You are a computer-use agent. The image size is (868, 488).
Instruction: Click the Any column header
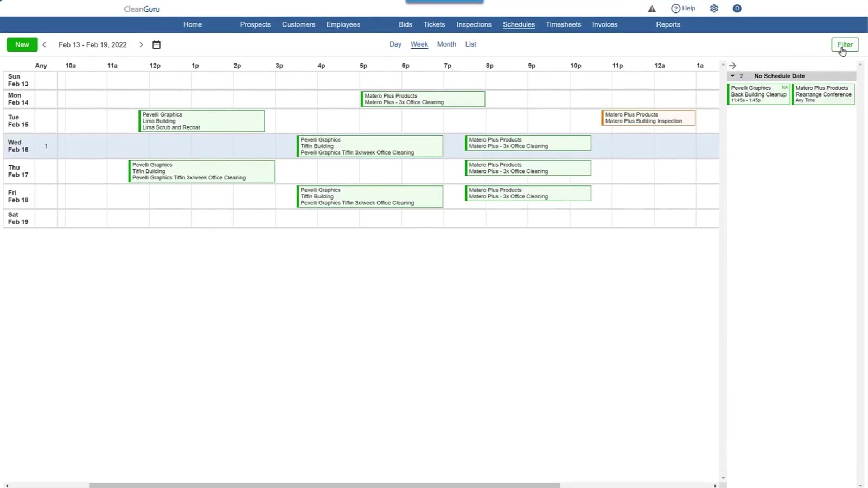pos(41,66)
